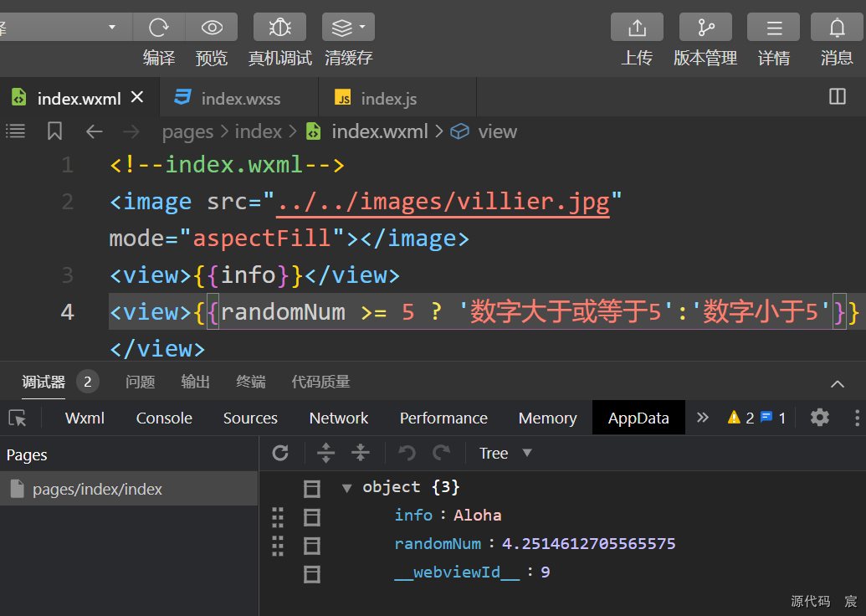Click action menu for __webviewId__ row
This screenshot has height=616, width=866.
pyautogui.click(x=312, y=574)
